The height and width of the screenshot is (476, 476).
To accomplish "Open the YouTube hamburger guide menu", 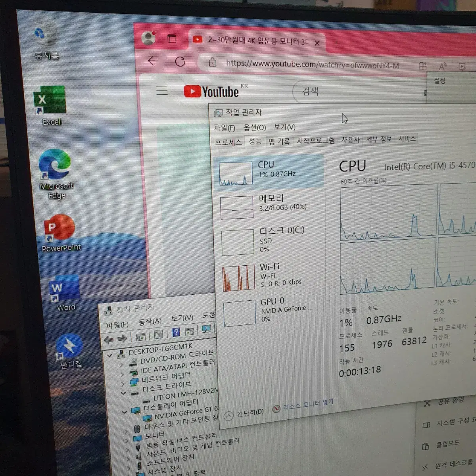I will (x=162, y=90).
